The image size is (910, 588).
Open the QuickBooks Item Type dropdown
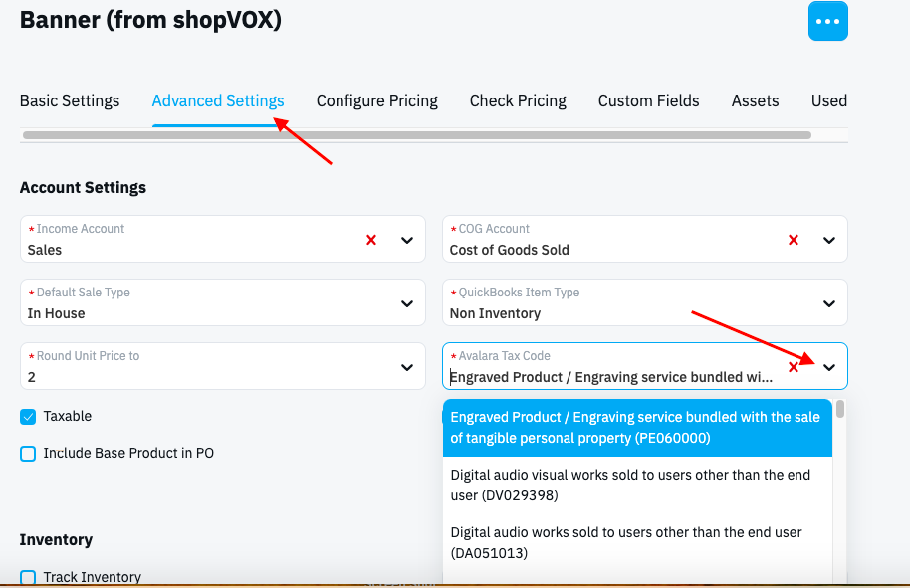click(645, 302)
